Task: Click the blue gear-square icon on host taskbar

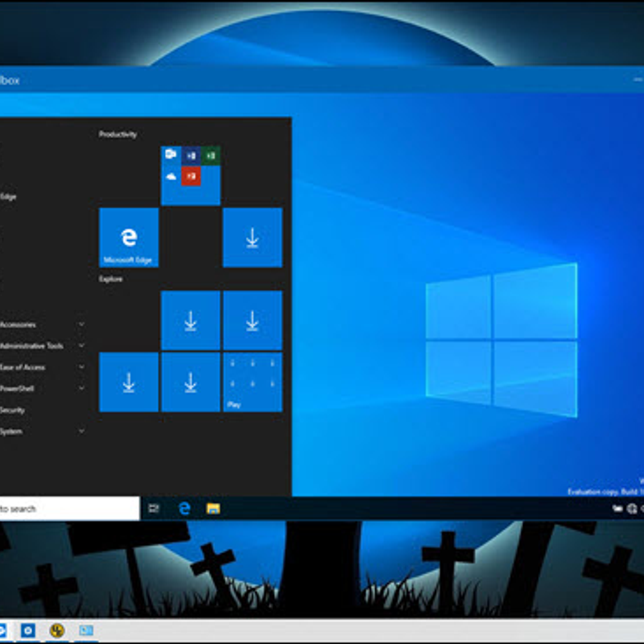Action: click(x=28, y=630)
